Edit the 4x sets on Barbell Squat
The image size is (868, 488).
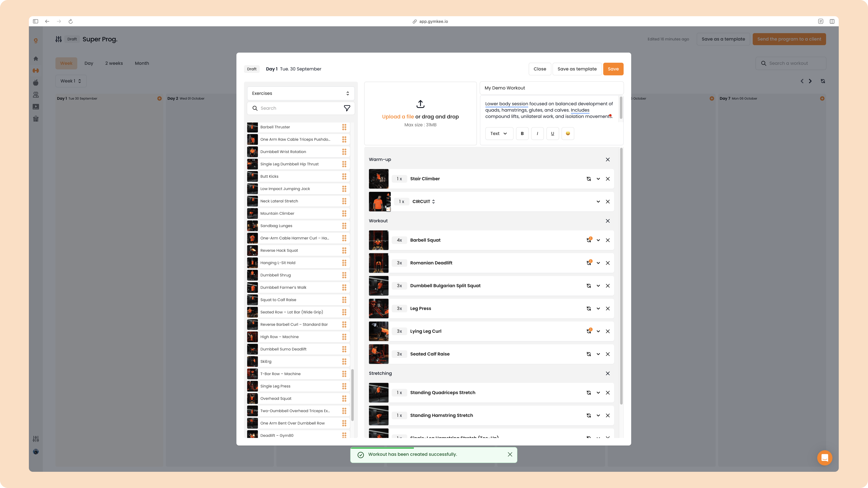(399, 240)
